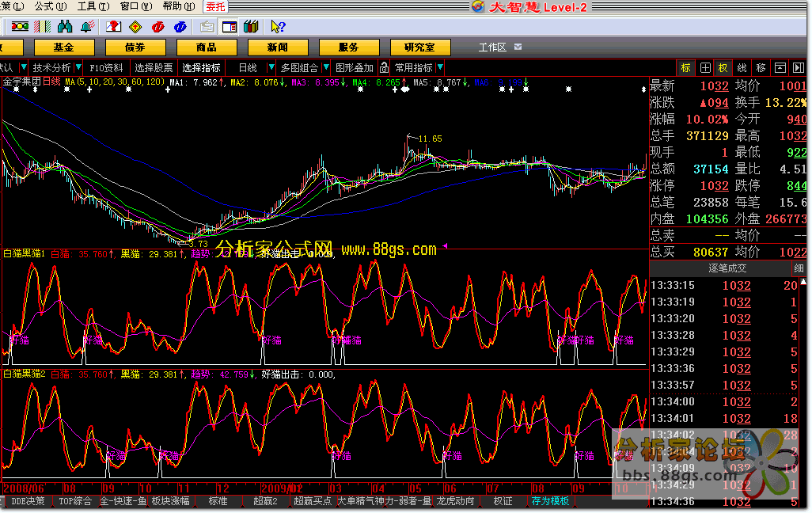Open the 工具 menu

(x=93, y=6)
